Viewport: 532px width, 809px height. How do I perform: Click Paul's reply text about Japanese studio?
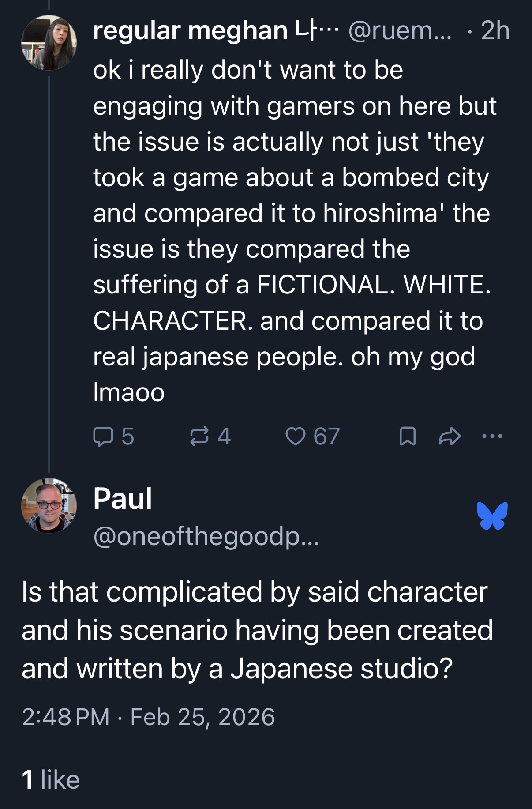(257, 630)
